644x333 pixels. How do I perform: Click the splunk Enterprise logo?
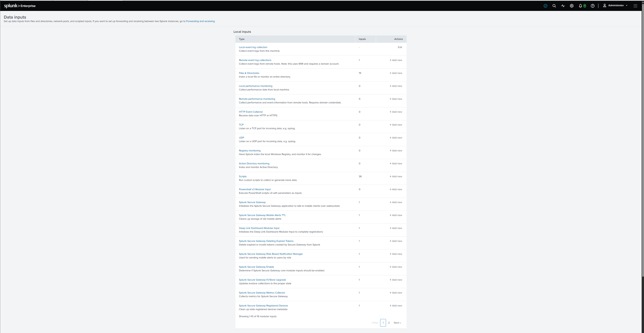(x=20, y=6)
